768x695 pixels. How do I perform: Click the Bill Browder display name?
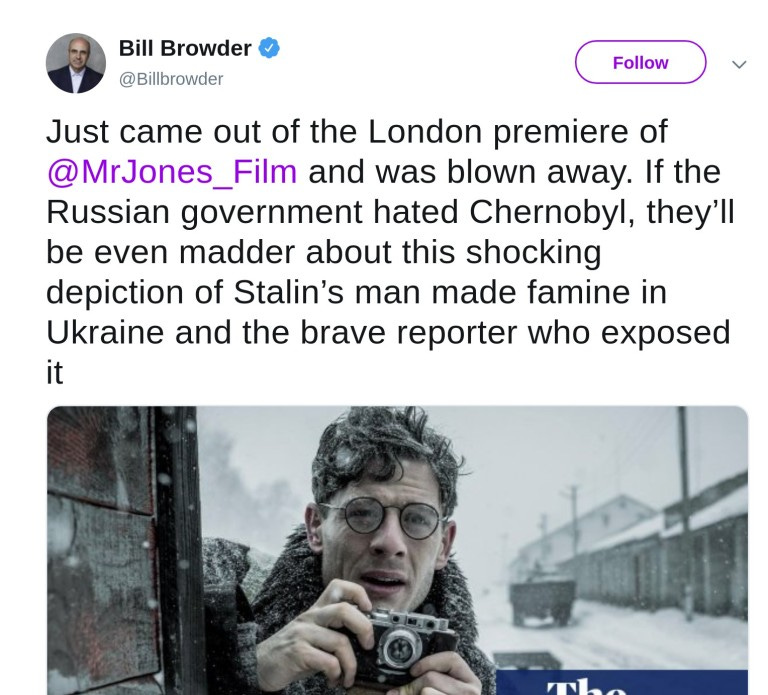click(x=185, y=48)
